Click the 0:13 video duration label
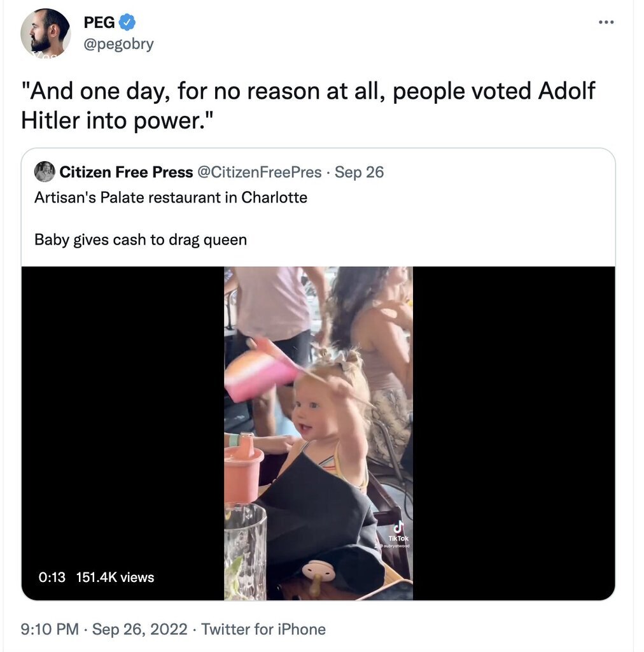Viewport: 644px width, 652px height. pos(52,578)
